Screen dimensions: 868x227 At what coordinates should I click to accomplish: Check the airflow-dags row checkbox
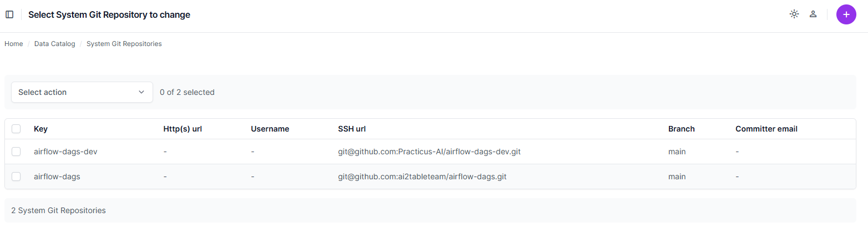(x=16, y=176)
